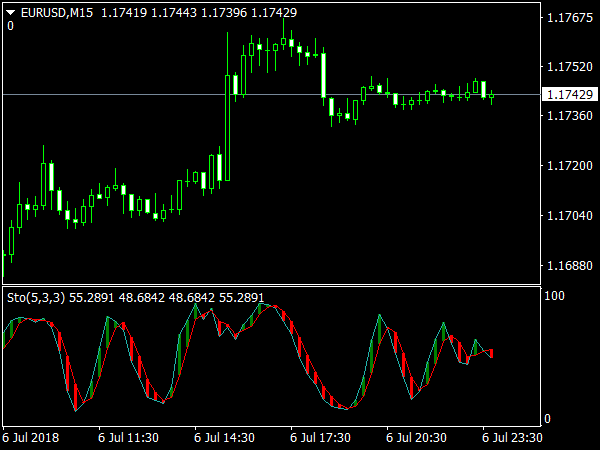The image size is (600, 450).
Task: Click the 6 Jul 14:30 time label
Action: [x=224, y=437]
